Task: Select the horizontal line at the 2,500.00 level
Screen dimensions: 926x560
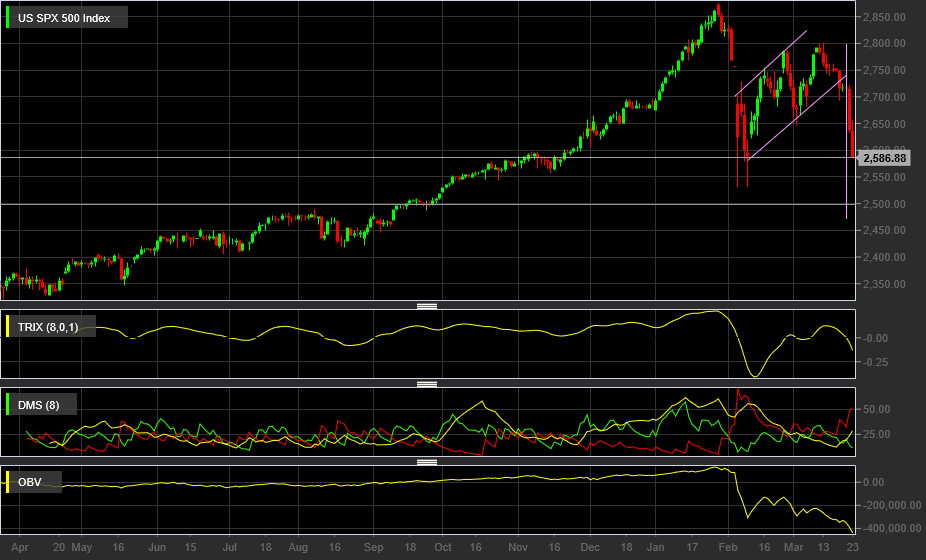Action: [428, 204]
